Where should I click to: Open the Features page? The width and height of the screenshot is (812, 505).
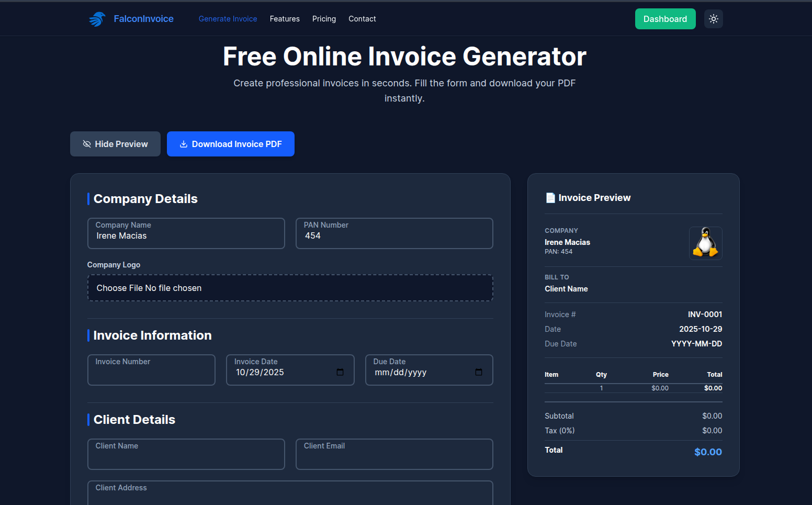click(x=285, y=19)
